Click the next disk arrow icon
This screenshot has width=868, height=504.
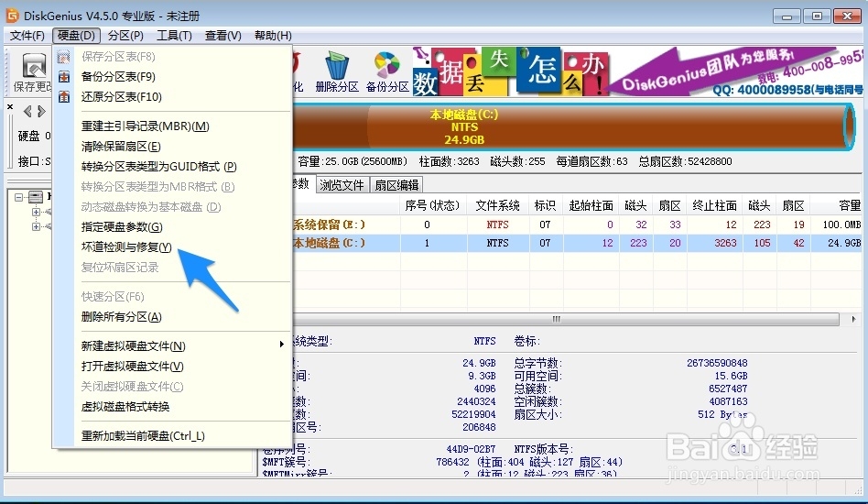41,111
